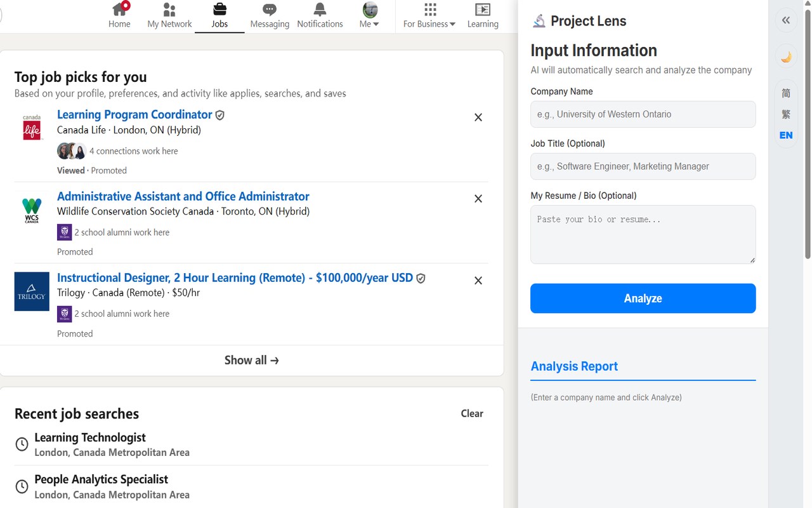The image size is (812, 508).
Task: Click the Trilogy company logo
Action: tap(32, 291)
